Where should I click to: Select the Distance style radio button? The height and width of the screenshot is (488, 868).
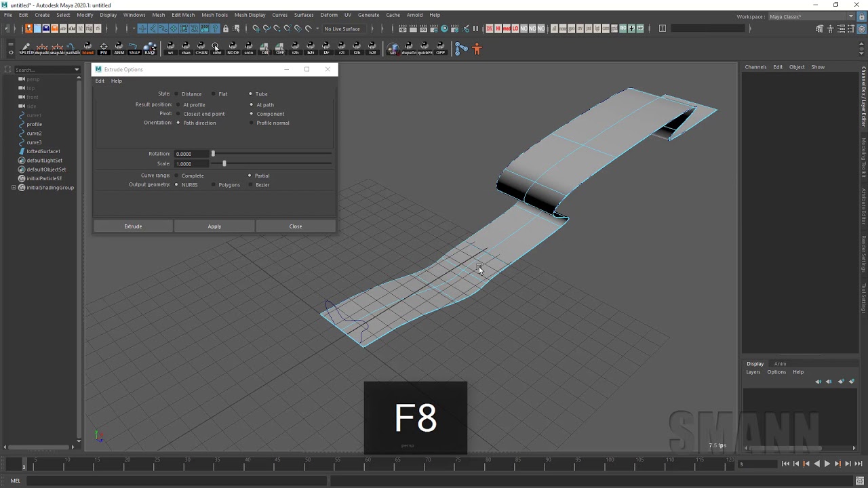pos(177,94)
